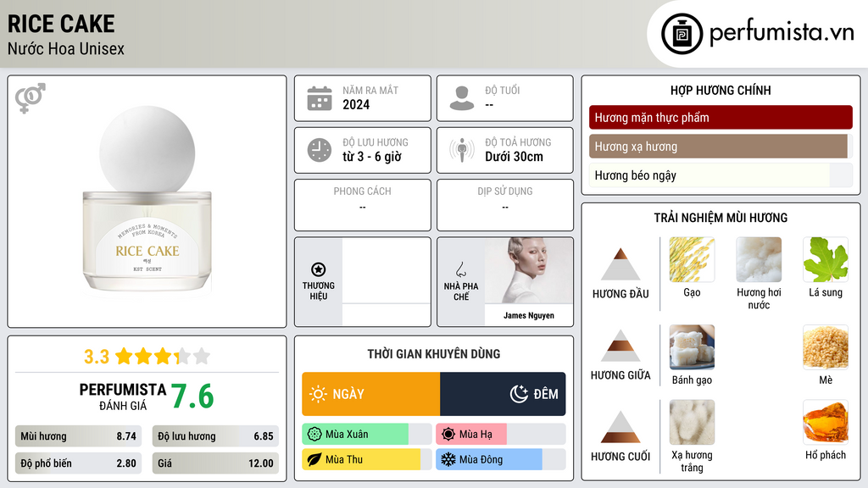Click the Hương mặn thực phẩm accord bar
868x488 pixels.
(721, 117)
